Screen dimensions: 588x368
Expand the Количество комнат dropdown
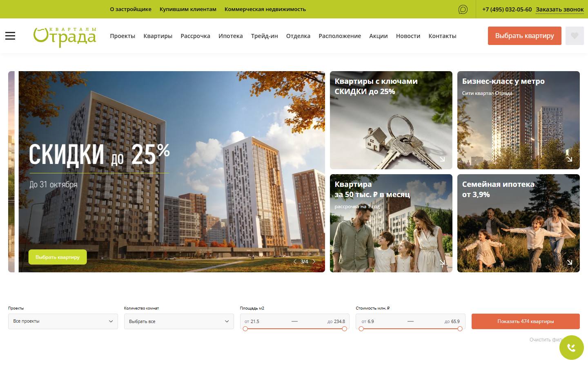(x=179, y=321)
